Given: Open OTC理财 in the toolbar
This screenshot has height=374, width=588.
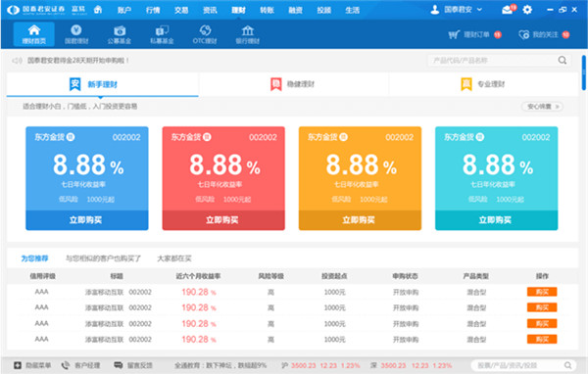Looking at the screenshot, I should click(x=205, y=34).
